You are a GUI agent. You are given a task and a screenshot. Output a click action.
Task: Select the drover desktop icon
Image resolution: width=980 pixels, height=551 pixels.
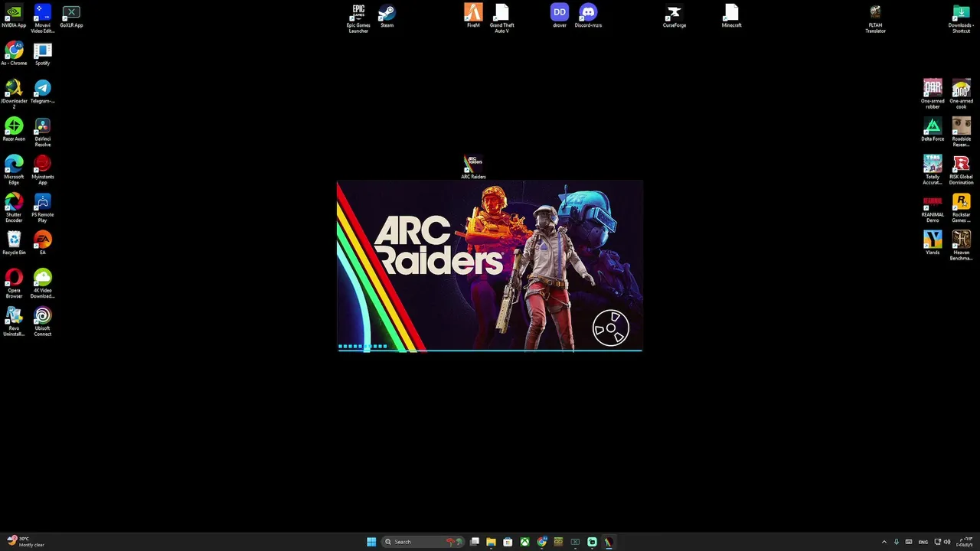pos(560,16)
